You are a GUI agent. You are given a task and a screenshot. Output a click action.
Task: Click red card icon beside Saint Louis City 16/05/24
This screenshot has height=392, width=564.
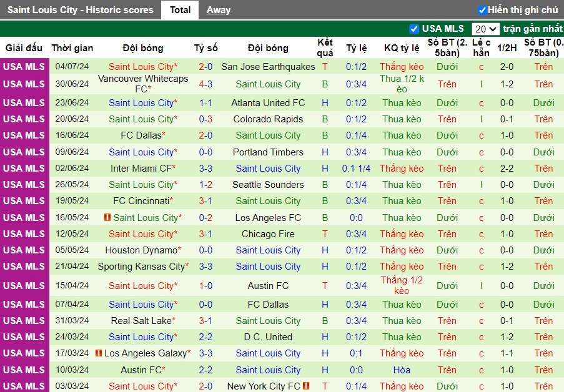pos(107,217)
